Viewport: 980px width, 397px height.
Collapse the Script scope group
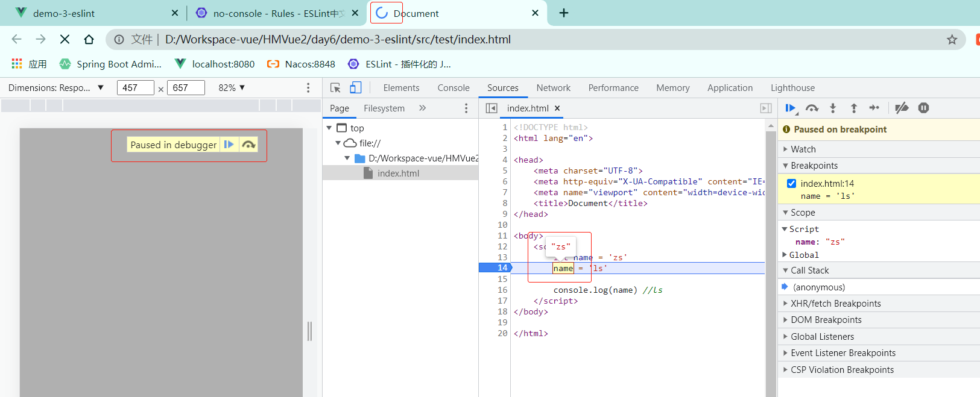(785, 229)
